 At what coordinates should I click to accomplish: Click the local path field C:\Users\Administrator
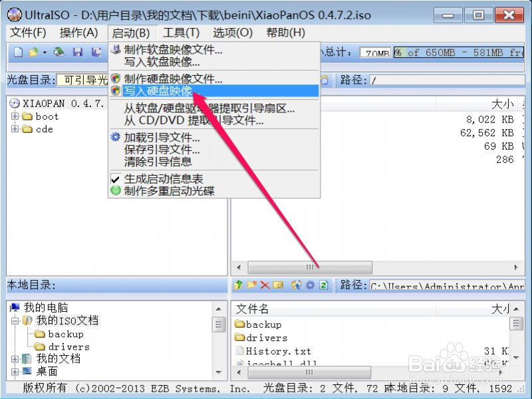[447, 285]
